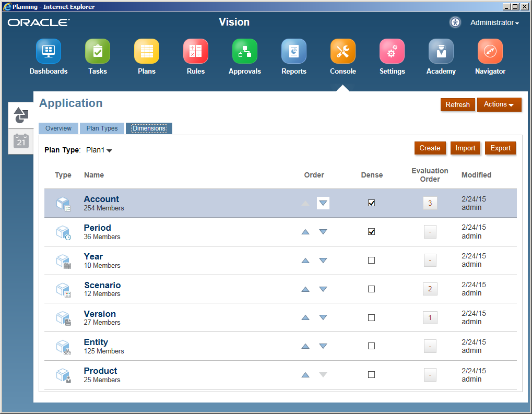Check Dense for Year dimension
This screenshot has width=532, height=414.
click(x=372, y=261)
